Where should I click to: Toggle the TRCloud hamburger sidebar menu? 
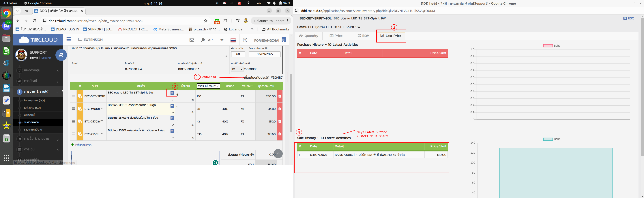tap(69, 40)
